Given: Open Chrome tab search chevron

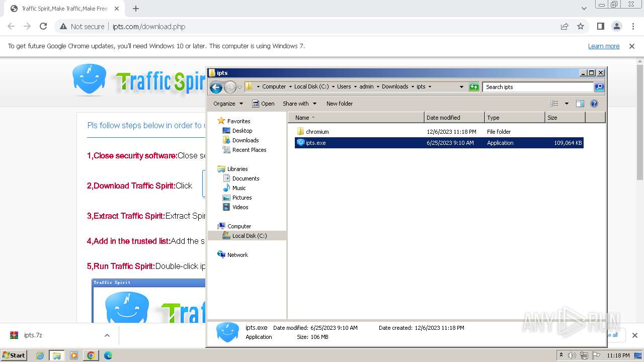Looking at the screenshot, I should (584, 9).
